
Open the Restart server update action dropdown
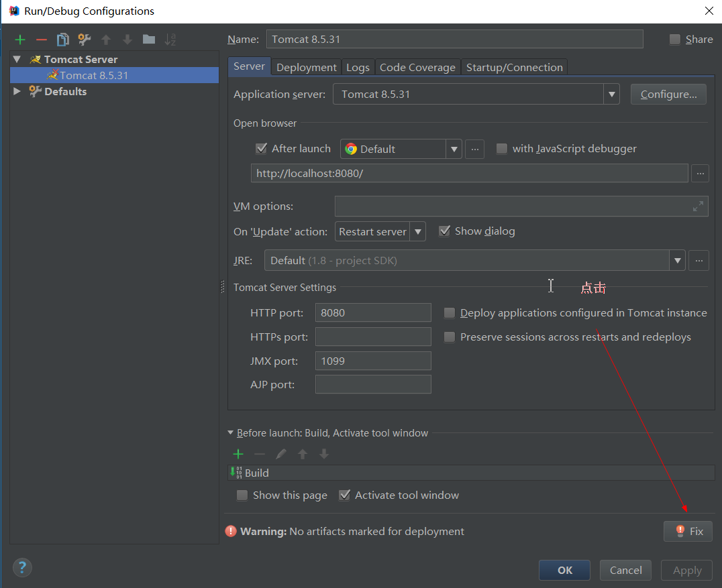(418, 232)
